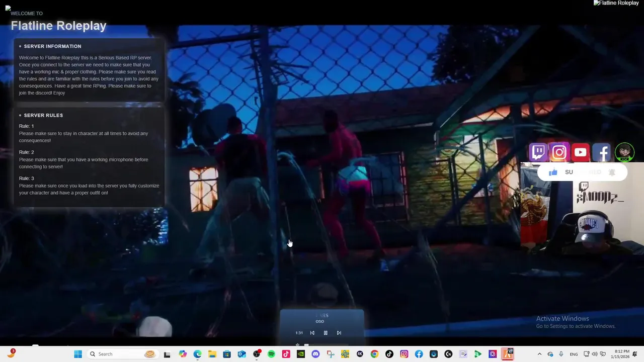644x362 pixels.
Task: Open Google Chrome from the taskbar
Action: coord(374,354)
